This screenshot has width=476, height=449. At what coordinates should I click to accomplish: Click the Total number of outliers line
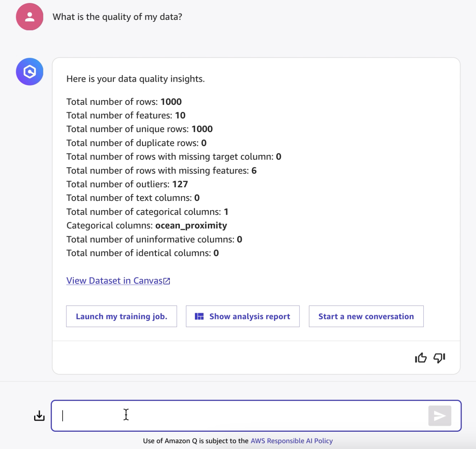[127, 184]
